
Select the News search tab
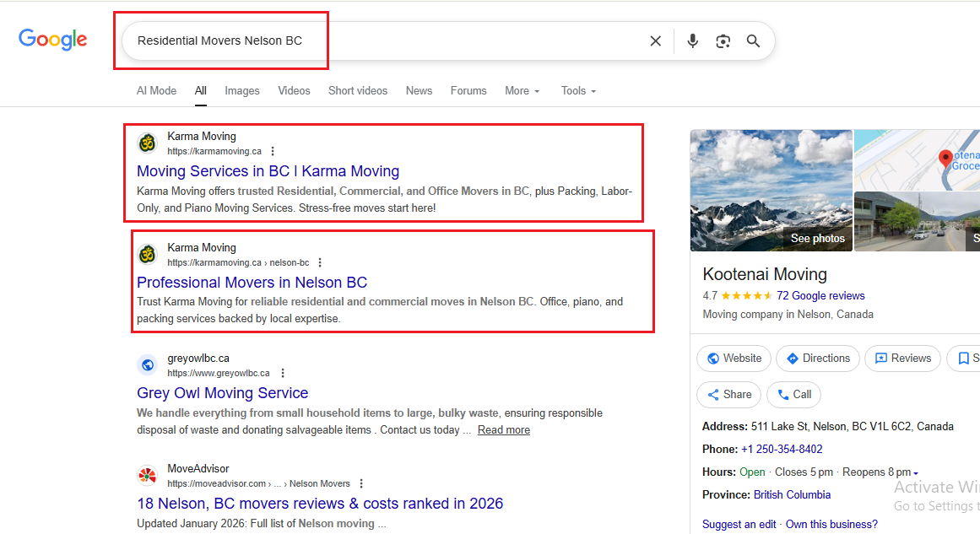click(419, 91)
